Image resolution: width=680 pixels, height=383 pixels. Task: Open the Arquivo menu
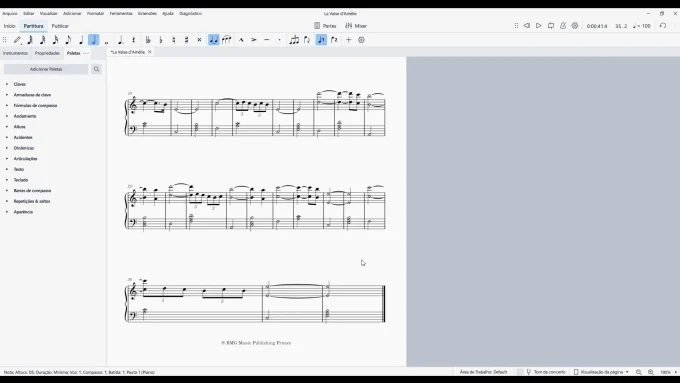(x=10, y=13)
